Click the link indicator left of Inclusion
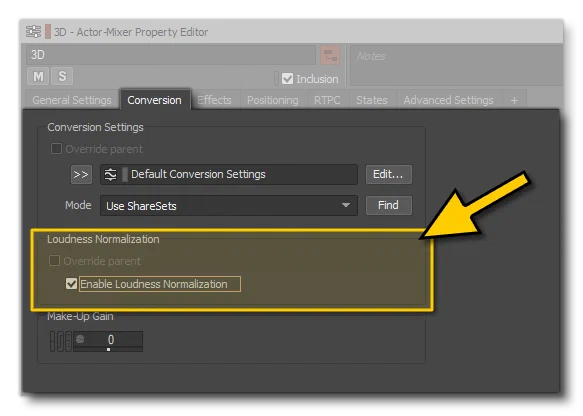 pyautogui.click(x=276, y=79)
